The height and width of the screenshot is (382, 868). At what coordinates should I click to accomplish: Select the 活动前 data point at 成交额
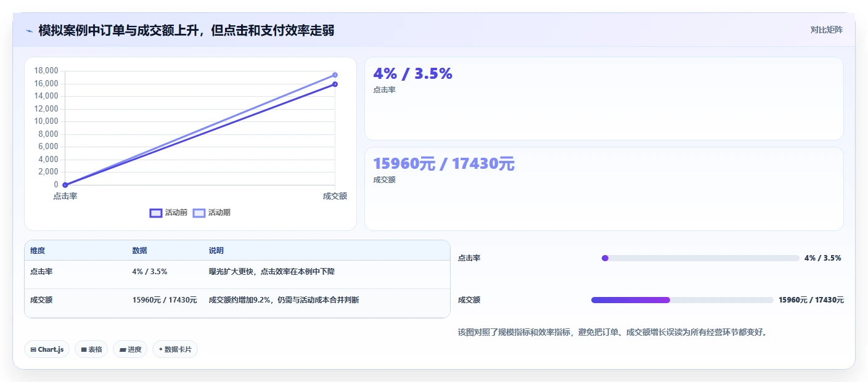335,84
